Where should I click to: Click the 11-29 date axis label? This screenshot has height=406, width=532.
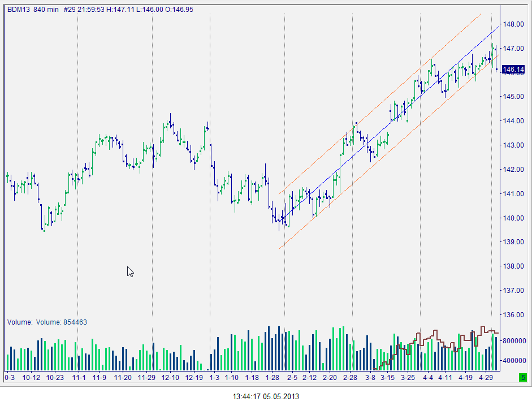coord(146,378)
